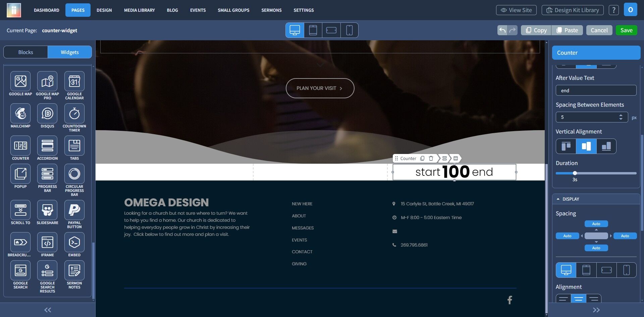The width and height of the screenshot is (644, 317).
Task: Delete the Counter using the trash icon
Action: click(x=431, y=158)
